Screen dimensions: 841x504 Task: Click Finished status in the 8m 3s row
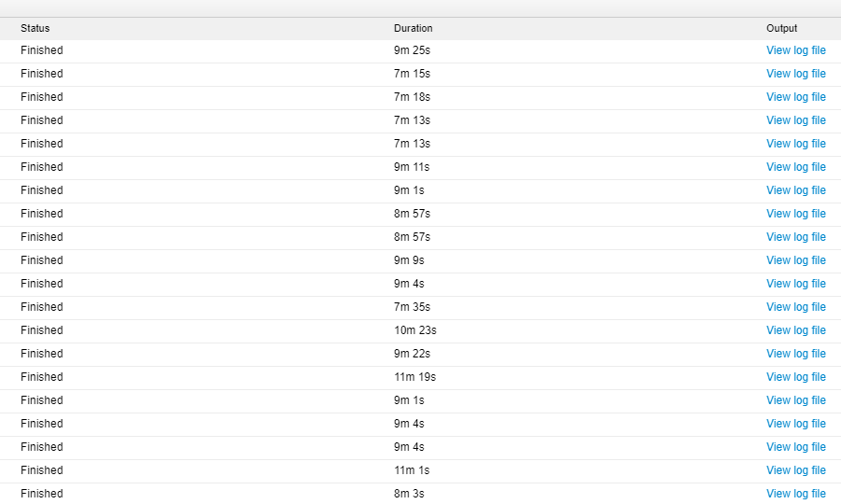coord(42,494)
